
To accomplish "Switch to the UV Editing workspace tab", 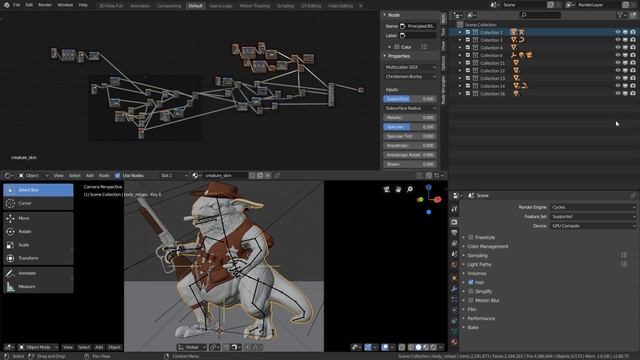I will tap(311, 6).
